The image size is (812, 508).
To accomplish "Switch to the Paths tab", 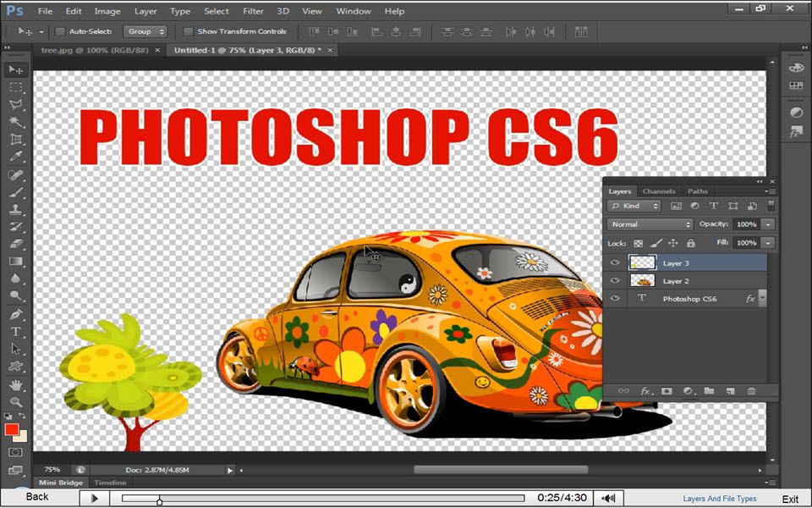I will point(698,191).
